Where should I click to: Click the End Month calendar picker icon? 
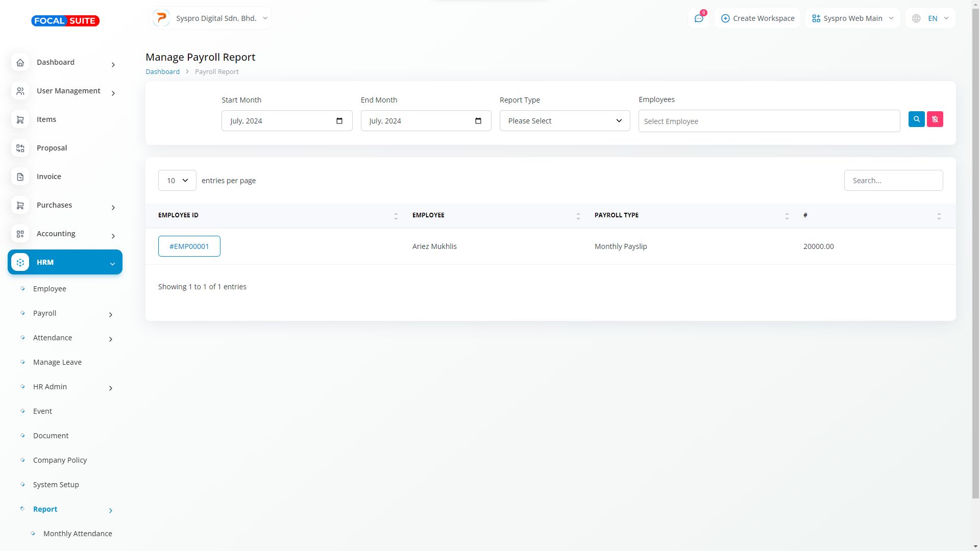[x=478, y=121]
